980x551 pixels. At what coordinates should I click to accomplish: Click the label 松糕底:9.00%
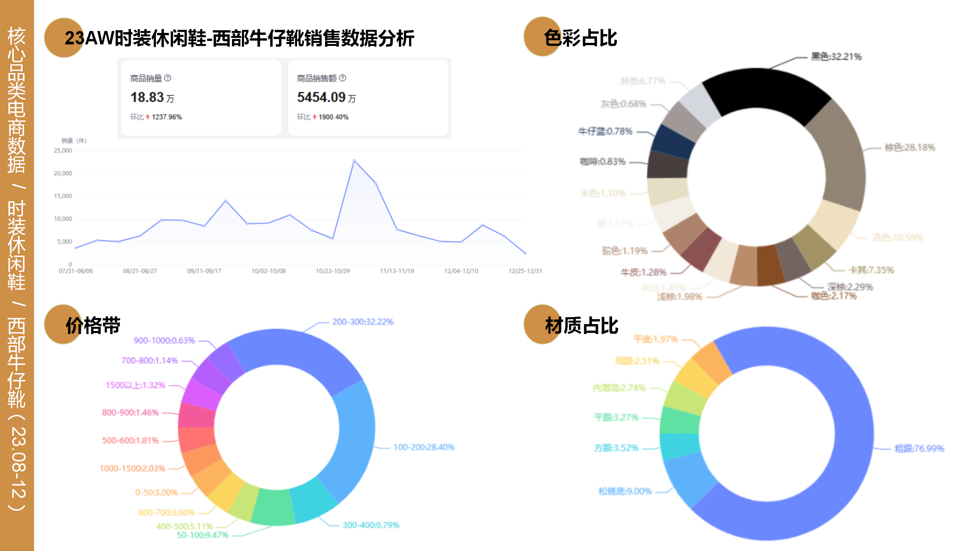625,491
